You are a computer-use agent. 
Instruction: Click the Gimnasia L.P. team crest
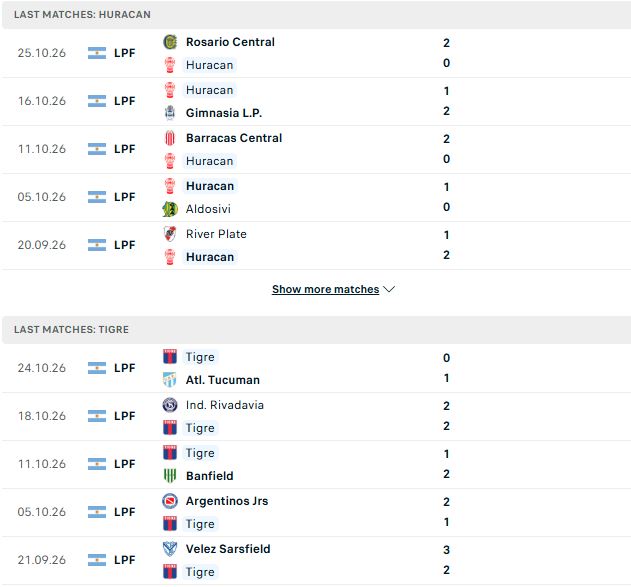click(170, 113)
